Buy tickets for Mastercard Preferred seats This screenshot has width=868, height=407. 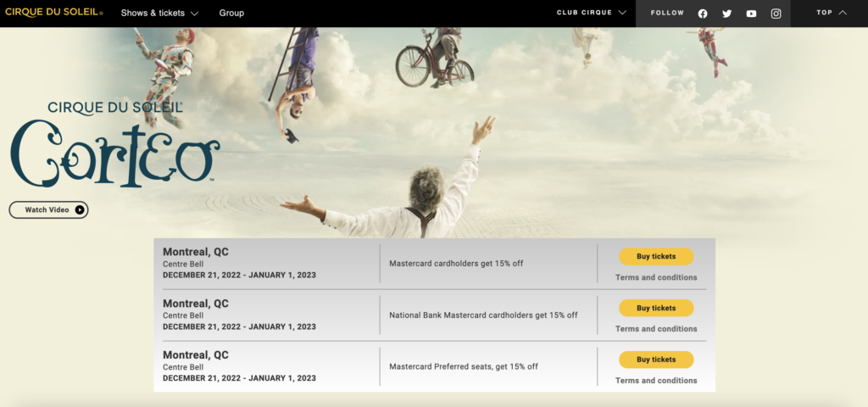click(x=656, y=360)
